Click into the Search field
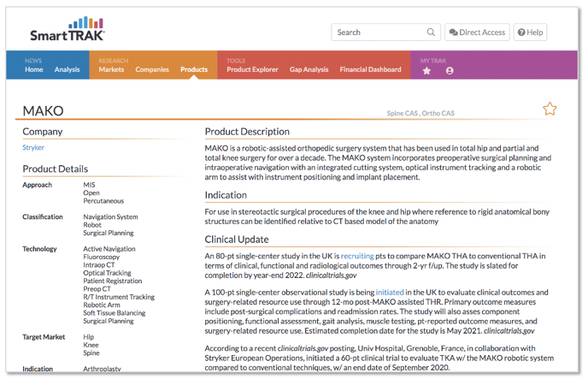Viewport: 588px width, 385px height. point(385,33)
